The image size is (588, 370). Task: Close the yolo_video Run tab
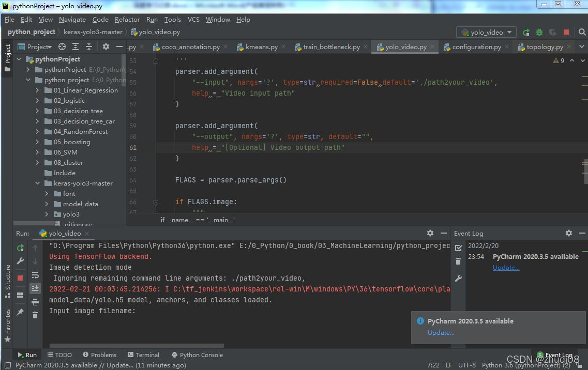pyautogui.click(x=87, y=233)
